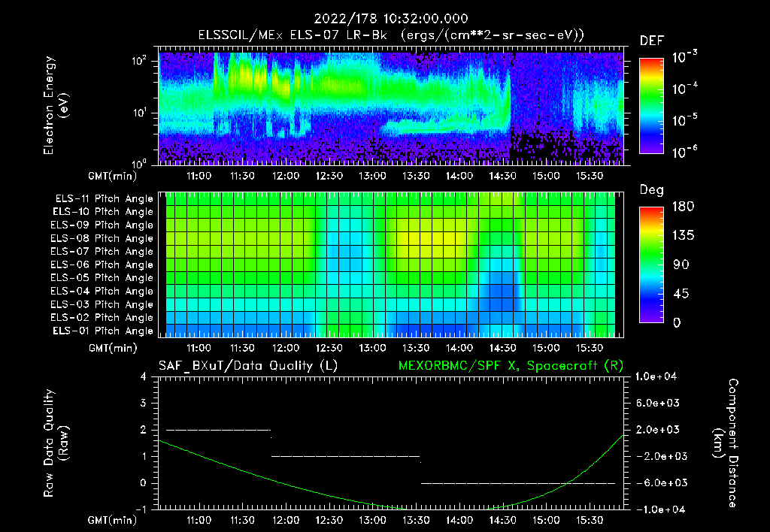Click 14:00 tick below the bottom panel

click(459, 520)
